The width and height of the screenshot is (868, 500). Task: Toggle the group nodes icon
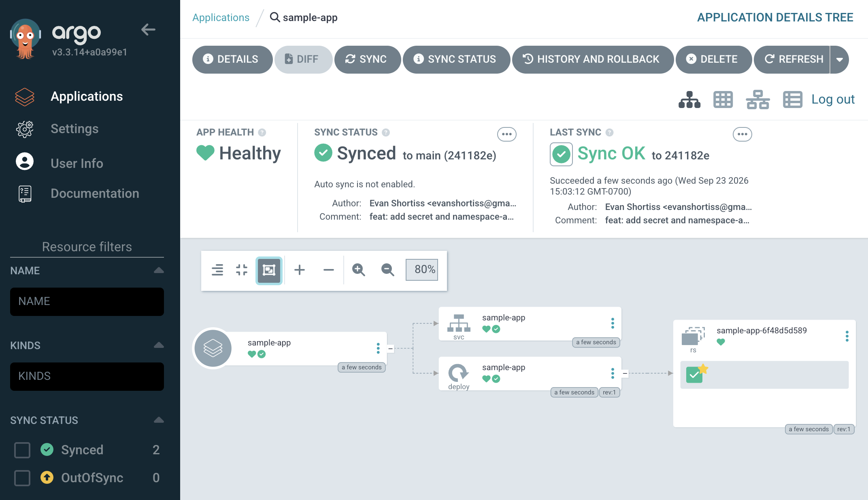[x=269, y=270]
